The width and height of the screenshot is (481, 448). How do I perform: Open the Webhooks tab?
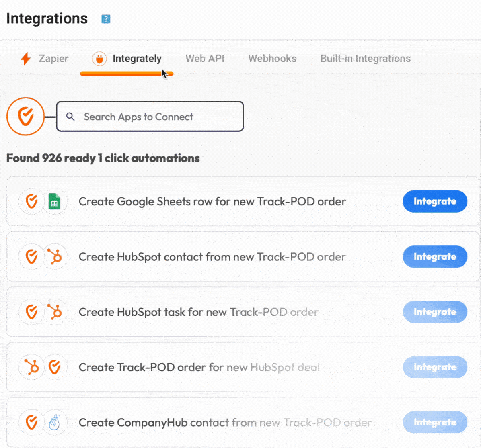pos(272,59)
